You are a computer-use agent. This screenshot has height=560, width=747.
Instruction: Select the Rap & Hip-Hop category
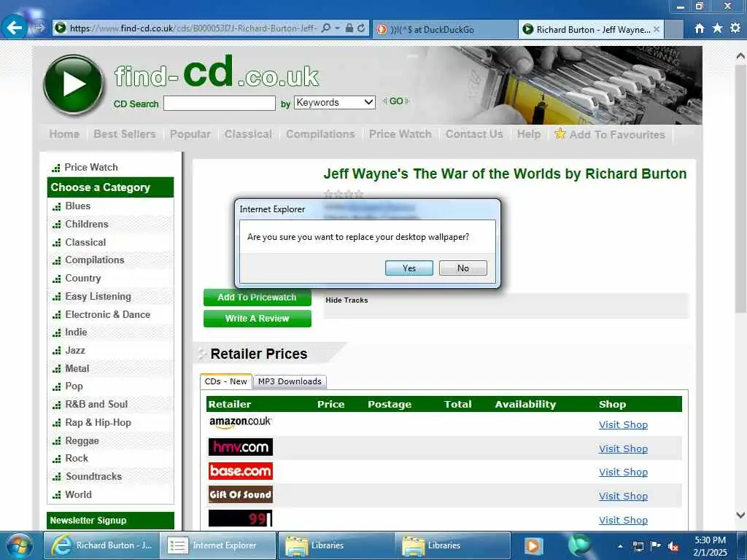pyautogui.click(x=98, y=423)
